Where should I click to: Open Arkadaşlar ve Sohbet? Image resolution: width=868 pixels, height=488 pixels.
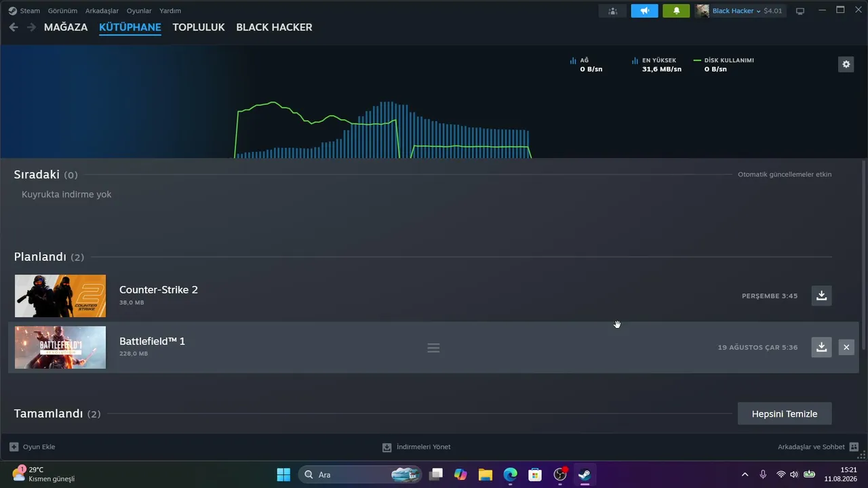click(811, 447)
